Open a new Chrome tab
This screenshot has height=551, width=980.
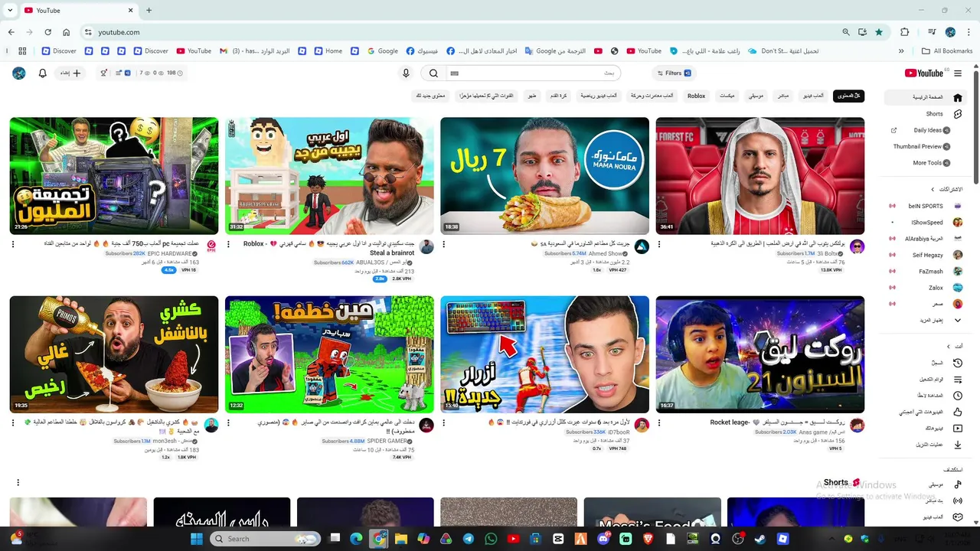click(149, 11)
